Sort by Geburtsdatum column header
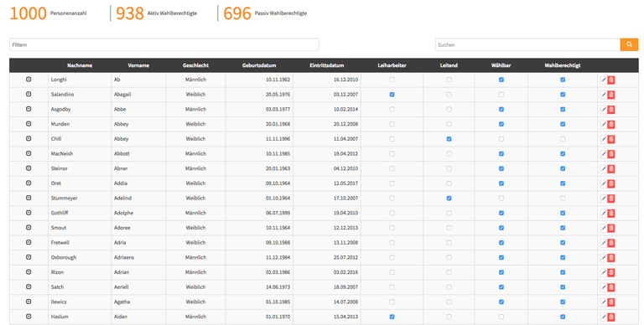The height and width of the screenshot is (325, 644). point(259,65)
